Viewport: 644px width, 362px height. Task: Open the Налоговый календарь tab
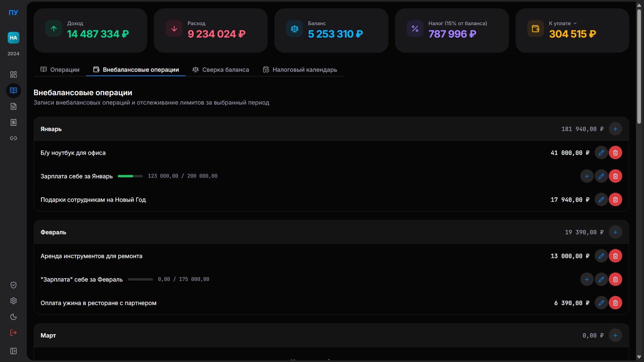tap(300, 70)
